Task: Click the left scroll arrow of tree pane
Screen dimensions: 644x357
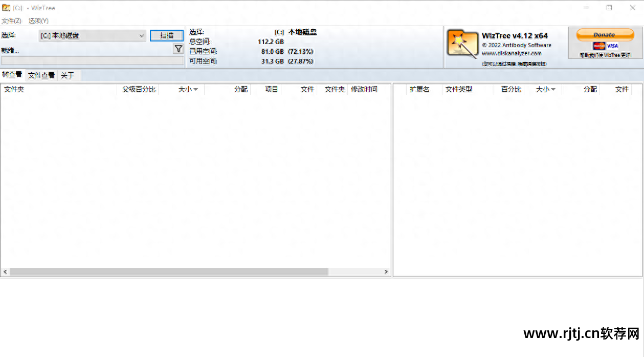Action: click(5, 272)
